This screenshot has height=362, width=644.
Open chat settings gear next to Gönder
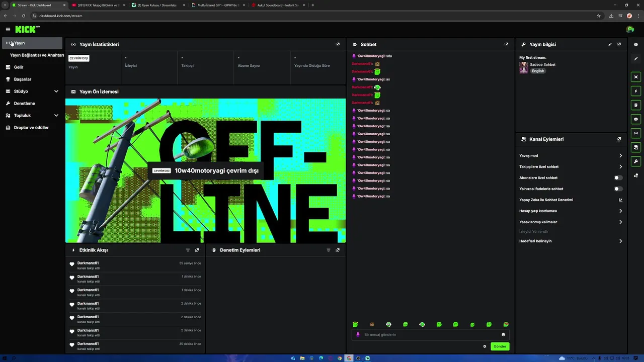click(x=485, y=346)
